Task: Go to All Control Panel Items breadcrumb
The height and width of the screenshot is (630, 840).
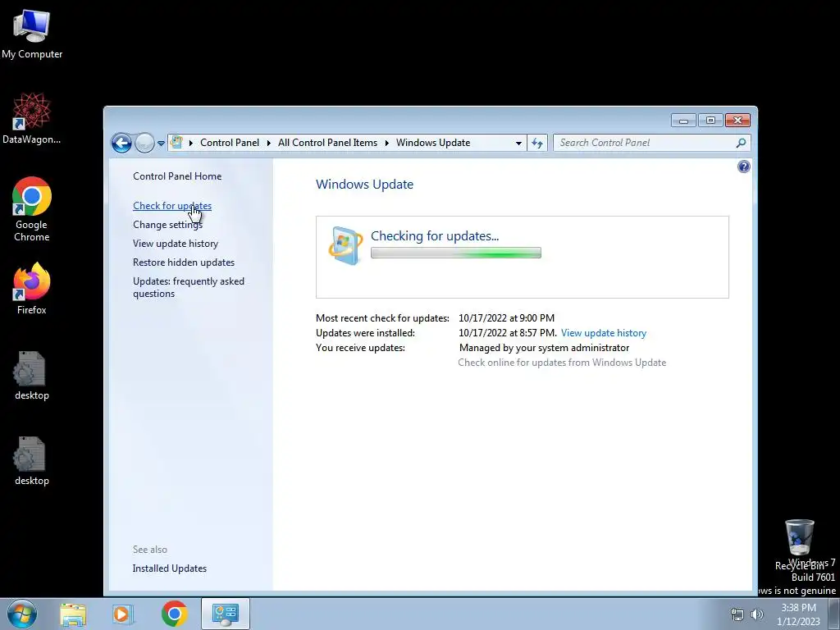Action: 327,143
